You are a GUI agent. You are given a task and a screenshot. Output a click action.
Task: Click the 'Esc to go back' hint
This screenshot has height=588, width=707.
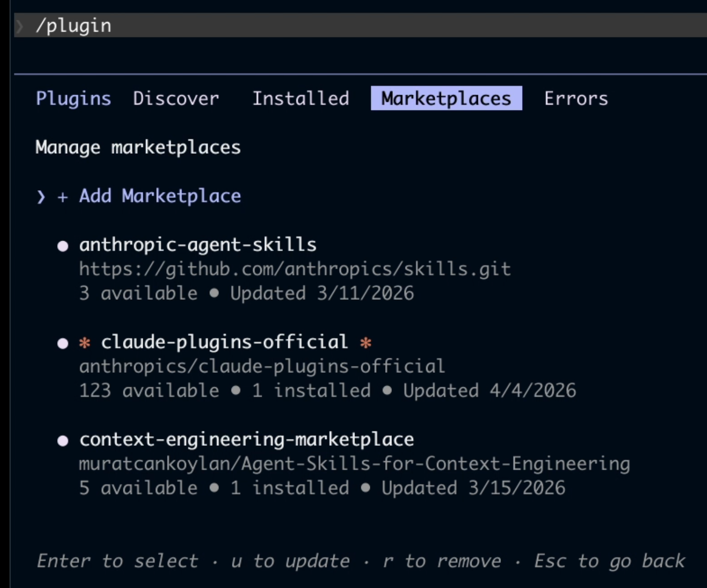(x=609, y=561)
